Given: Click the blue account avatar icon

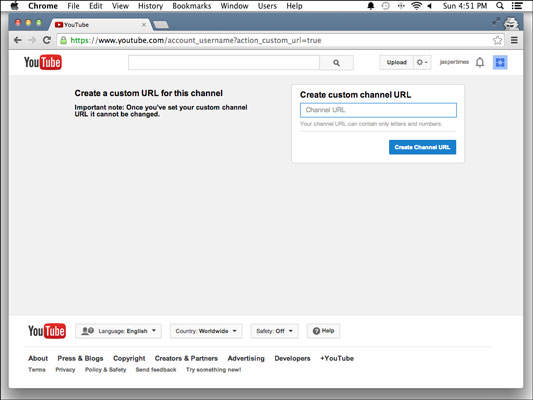Looking at the screenshot, I should pyautogui.click(x=500, y=62).
